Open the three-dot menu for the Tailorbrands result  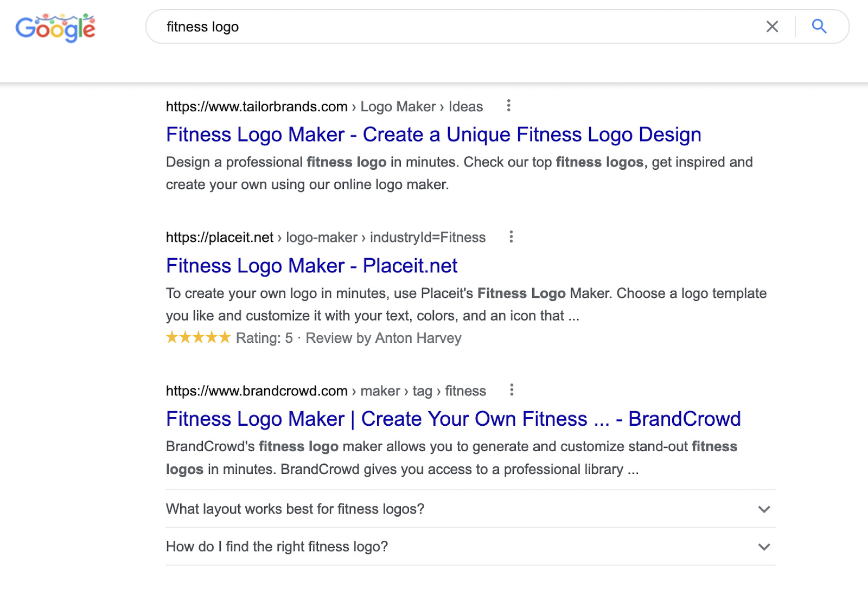pyautogui.click(x=509, y=106)
